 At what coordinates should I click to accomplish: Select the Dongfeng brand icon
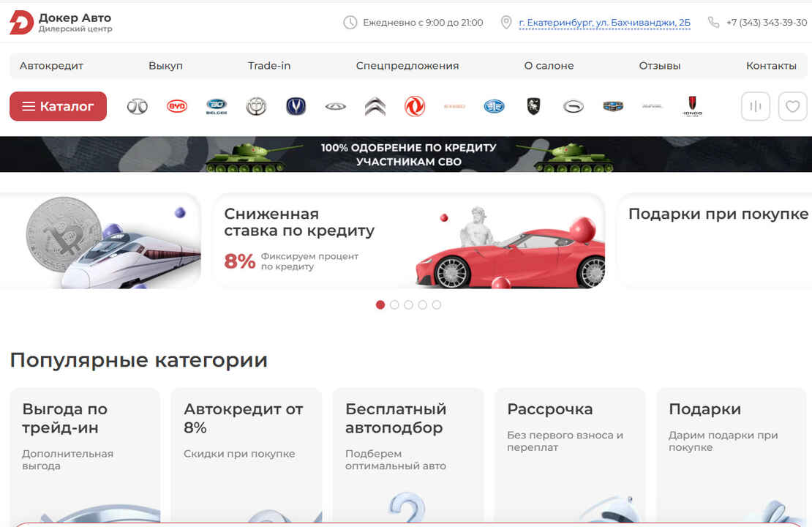415,106
